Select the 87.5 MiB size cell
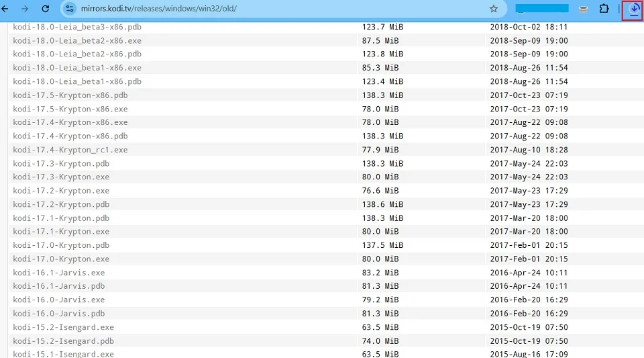The width and height of the screenshot is (644, 358). point(380,41)
